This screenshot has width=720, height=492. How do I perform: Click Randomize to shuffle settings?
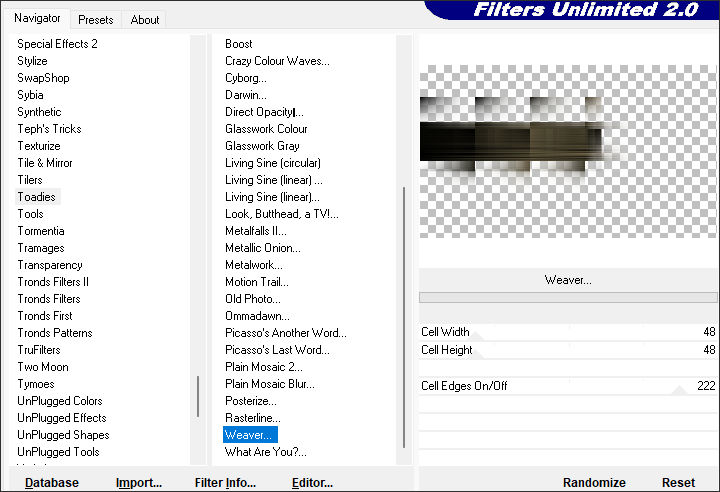[x=594, y=483]
